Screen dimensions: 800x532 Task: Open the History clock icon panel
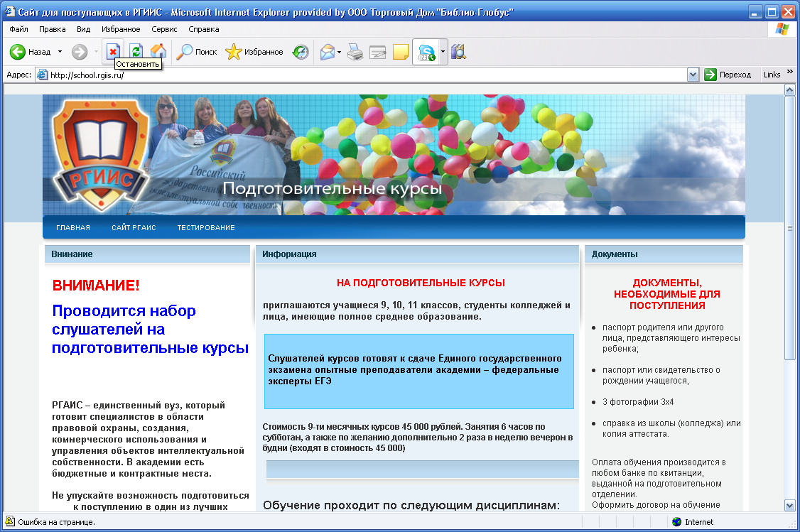(x=301, y=52)
